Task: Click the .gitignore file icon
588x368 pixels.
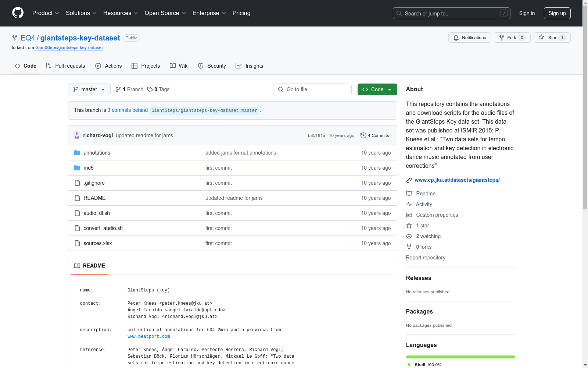Action: [77, 183]
